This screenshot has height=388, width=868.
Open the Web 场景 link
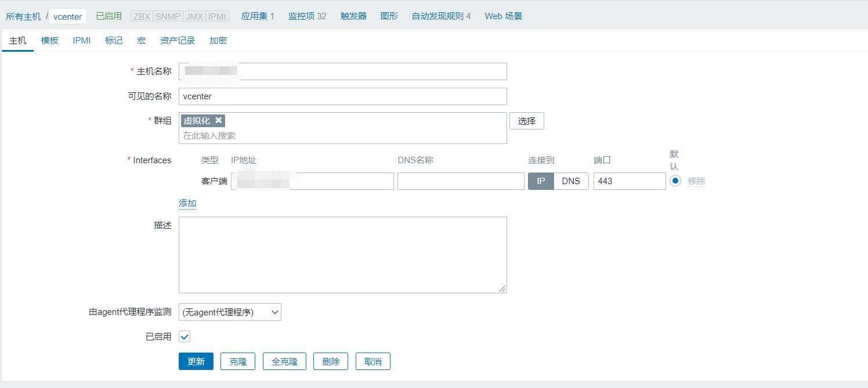tap(504, 16)
